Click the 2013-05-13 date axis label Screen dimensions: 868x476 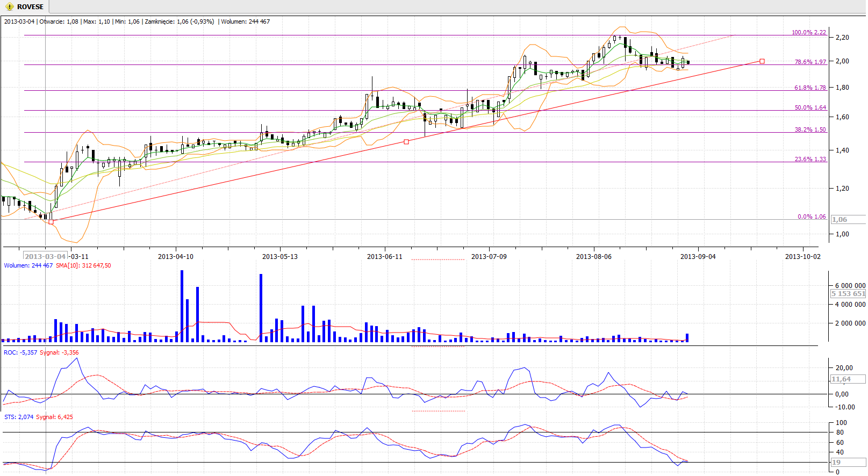pyautogui.click(x=280, y=256)
